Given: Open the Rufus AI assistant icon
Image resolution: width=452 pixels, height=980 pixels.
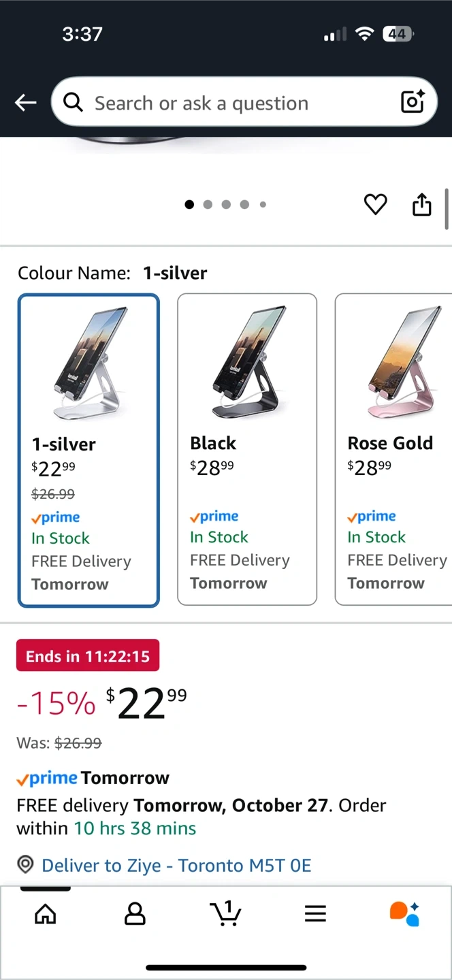Looking at the screenshot, I should (404, 913).
